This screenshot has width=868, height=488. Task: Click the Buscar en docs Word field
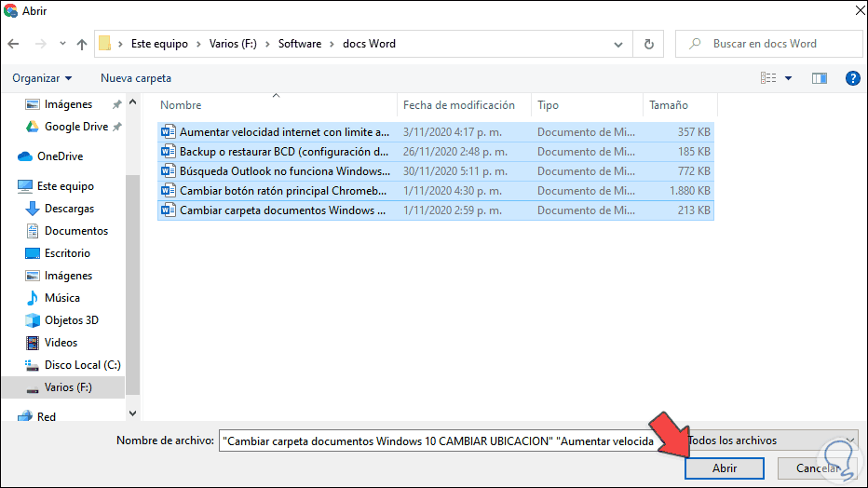tap(769, 44)
